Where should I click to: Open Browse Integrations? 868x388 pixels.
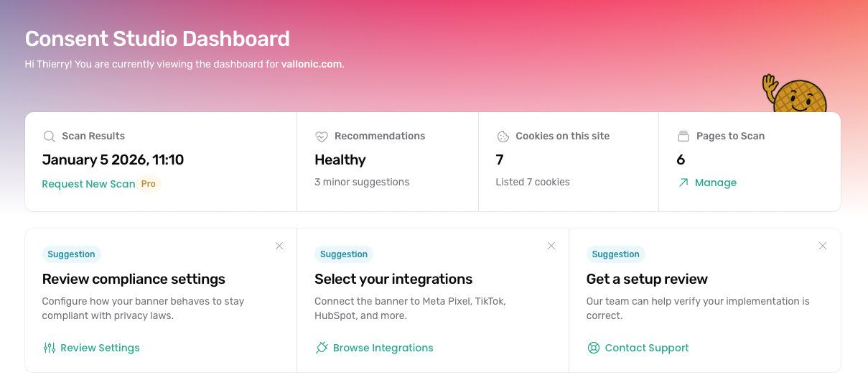point(383,348)
